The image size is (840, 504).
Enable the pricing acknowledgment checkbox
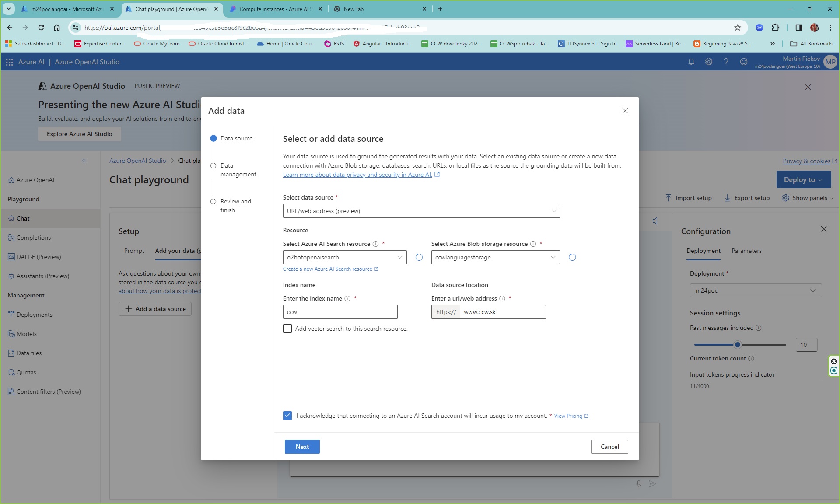coord(287,415)
